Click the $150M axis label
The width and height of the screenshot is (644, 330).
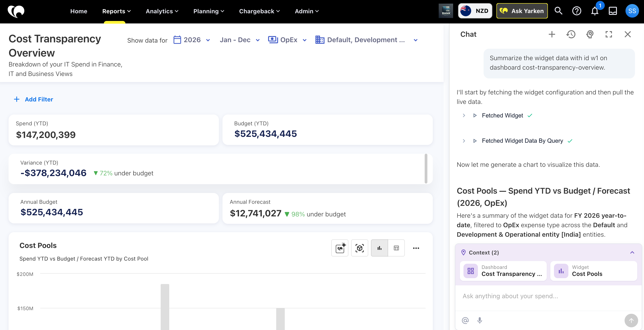click(25, 308)
